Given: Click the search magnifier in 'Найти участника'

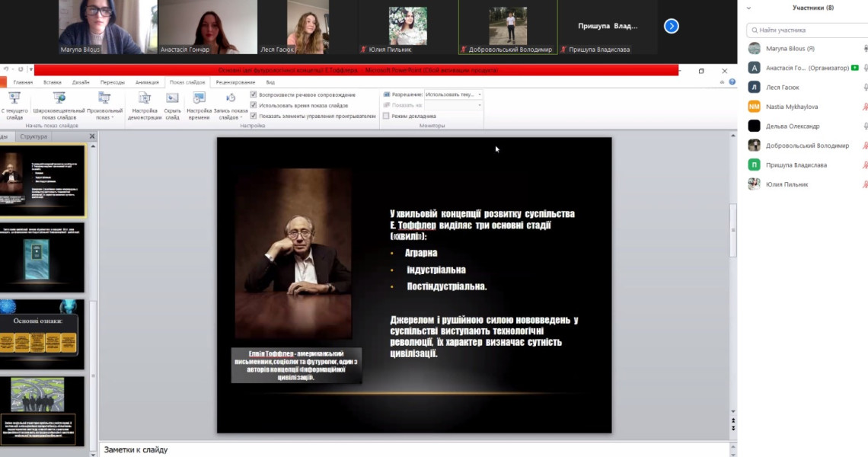Looking at the screenshot, I should 755,30.
